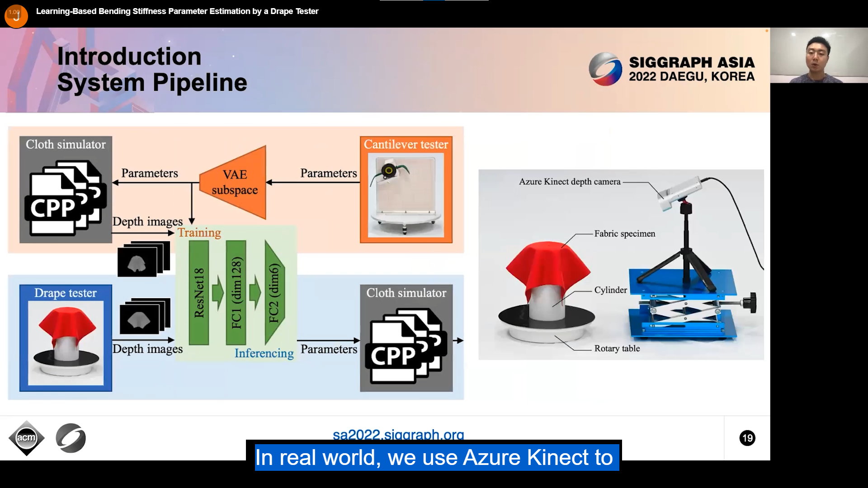
Task: Click the gray SIGGRAPH swirl logo at bottom
Action: pyautogui.click(x=71, y=438)
